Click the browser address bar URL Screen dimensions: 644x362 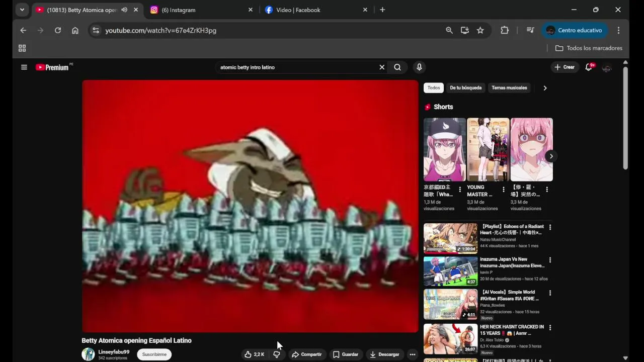(160, 30)
